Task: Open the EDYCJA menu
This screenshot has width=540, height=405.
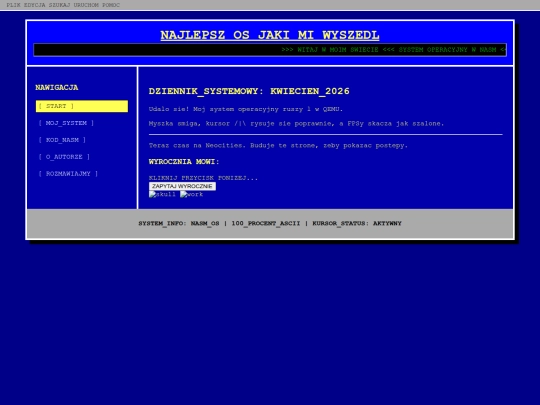Action: pyautogui.click(x=34, y=5)
